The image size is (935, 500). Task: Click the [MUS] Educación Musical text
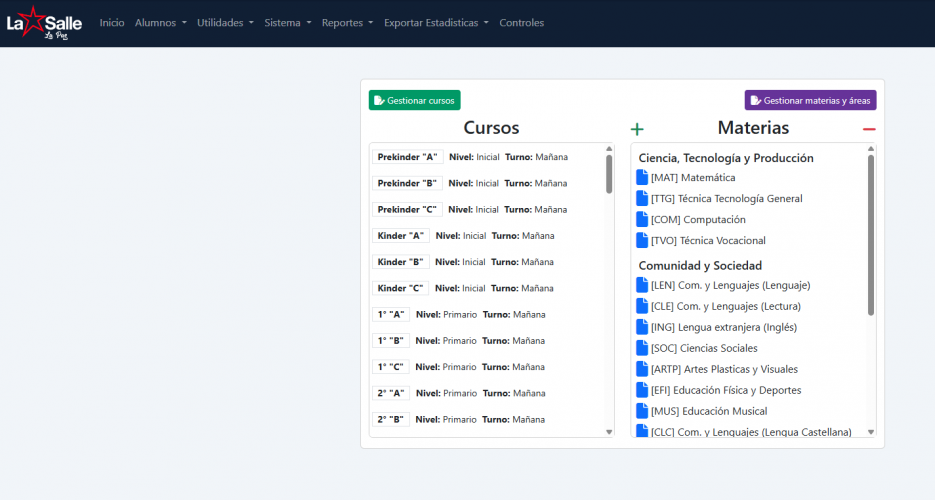709,411
